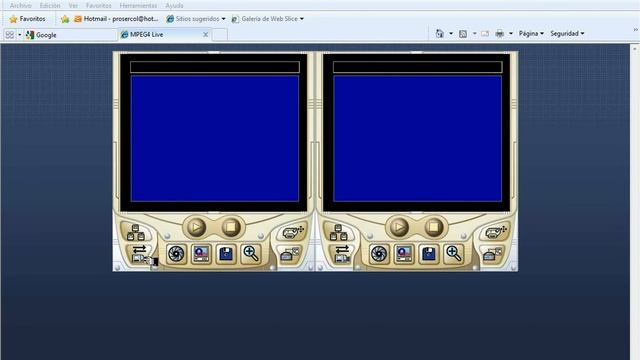The width and height of the screenshot is (640, 360).
Task: Click the right player's blue video area
Action: point(418,138)
